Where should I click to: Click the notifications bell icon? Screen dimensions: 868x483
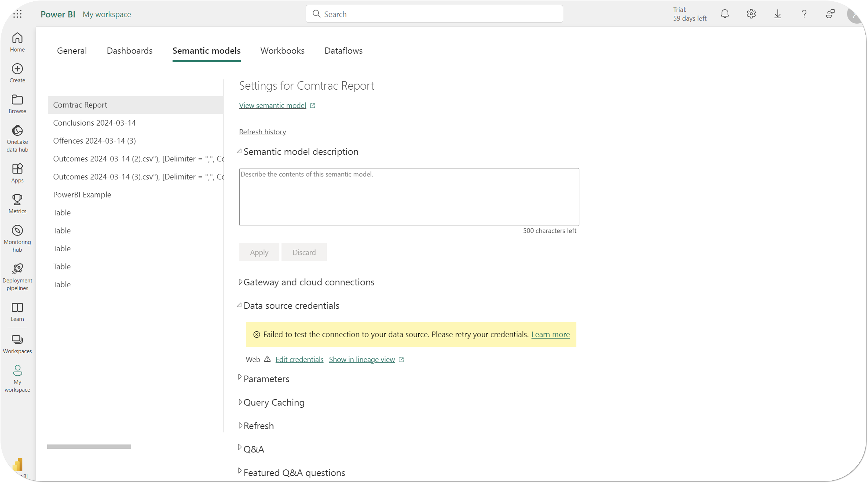pos(725,14)
